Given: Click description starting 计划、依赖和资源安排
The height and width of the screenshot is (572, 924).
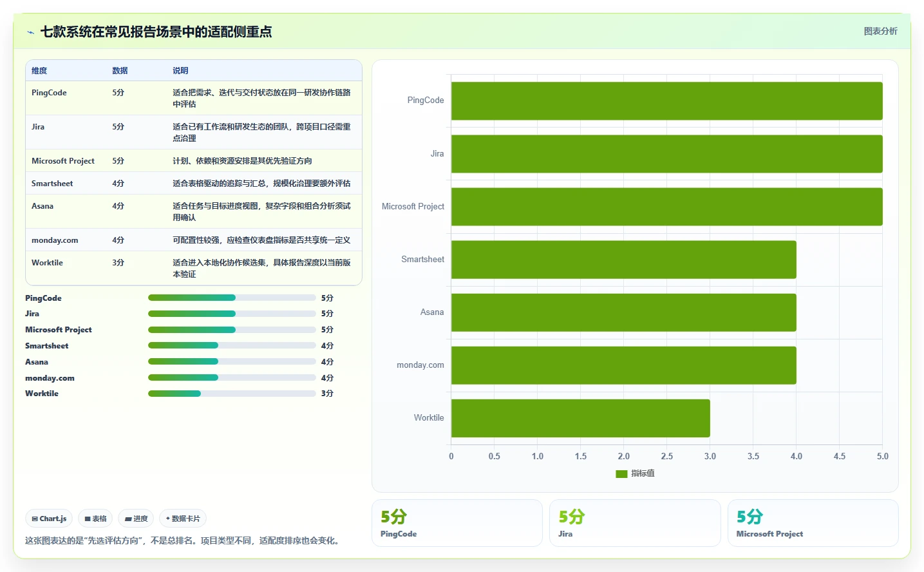Looking at the screenshot, I should (x=242, y=161).
